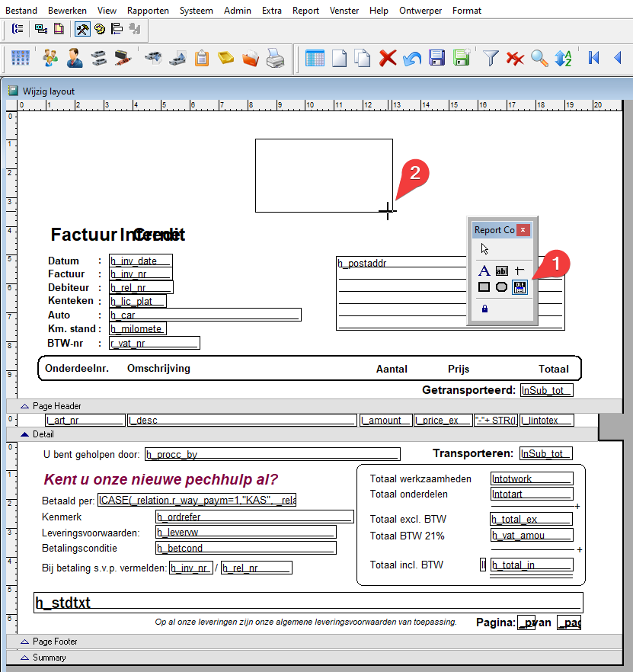
Task: Choose the Rounded Rectangle tool
Action: click(x=502, y=287)
